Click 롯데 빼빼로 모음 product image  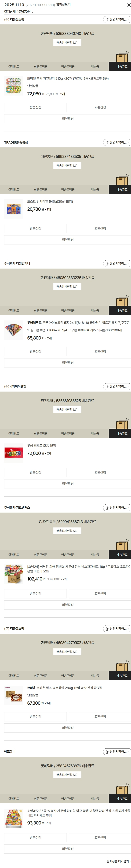coord(14,452)
